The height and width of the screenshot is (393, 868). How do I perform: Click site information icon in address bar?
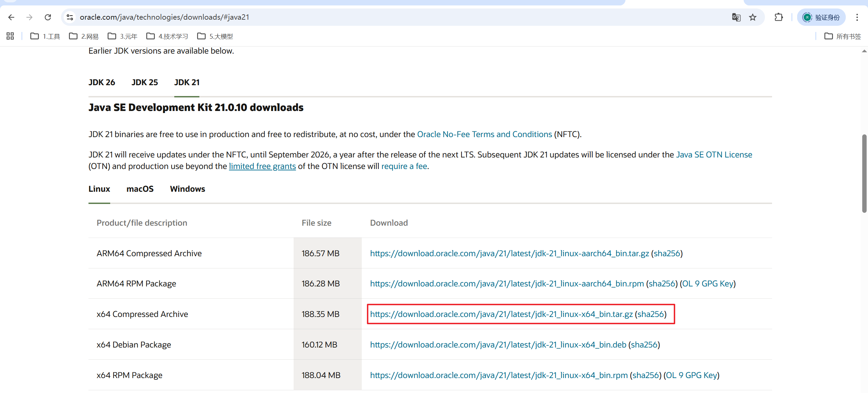click(70, 17)
